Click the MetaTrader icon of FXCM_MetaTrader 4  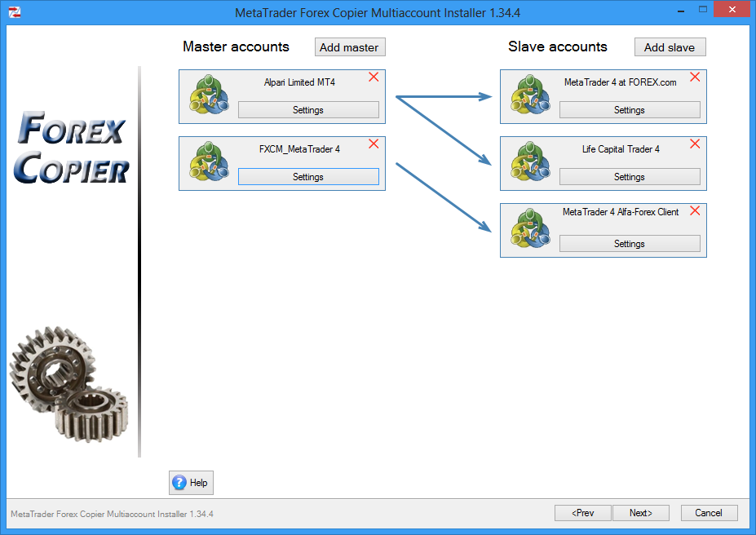[209, 161]
